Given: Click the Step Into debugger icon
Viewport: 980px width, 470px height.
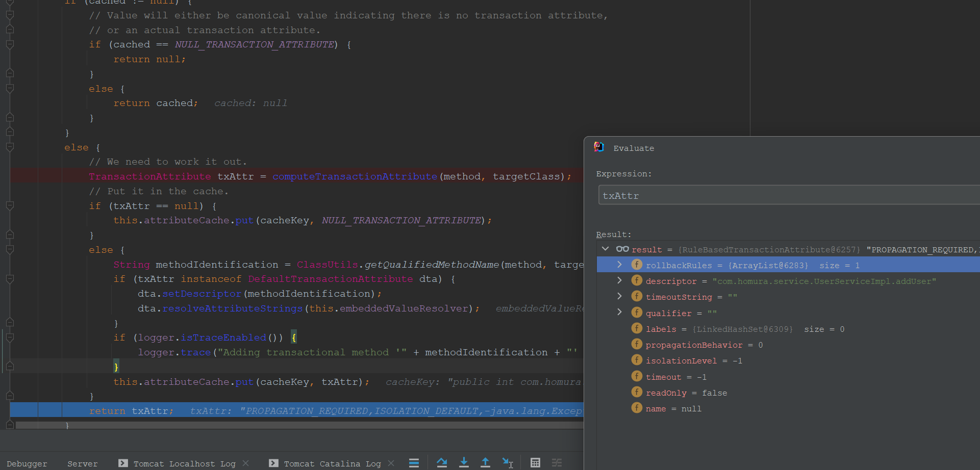Looking at the screenshot, I should point(464,463).
